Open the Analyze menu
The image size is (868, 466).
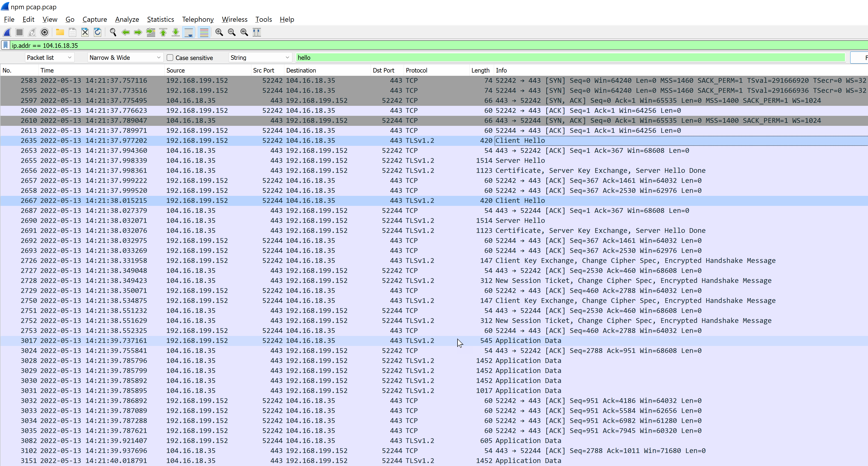tap(127, 19)
